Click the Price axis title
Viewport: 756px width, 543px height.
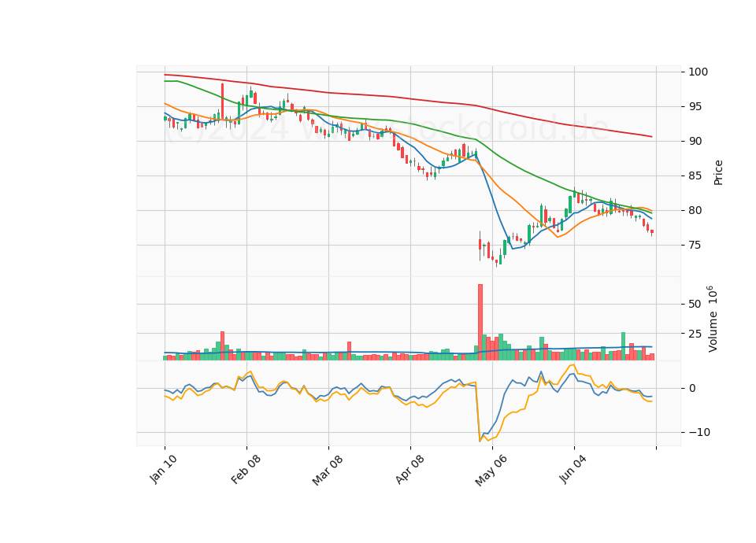point(718,173)
